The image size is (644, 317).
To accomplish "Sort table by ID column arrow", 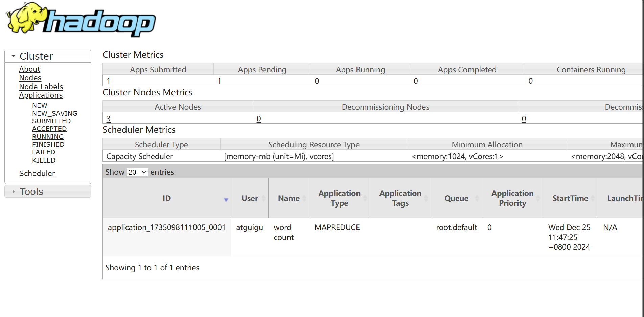I will click(x=226, y=200).
